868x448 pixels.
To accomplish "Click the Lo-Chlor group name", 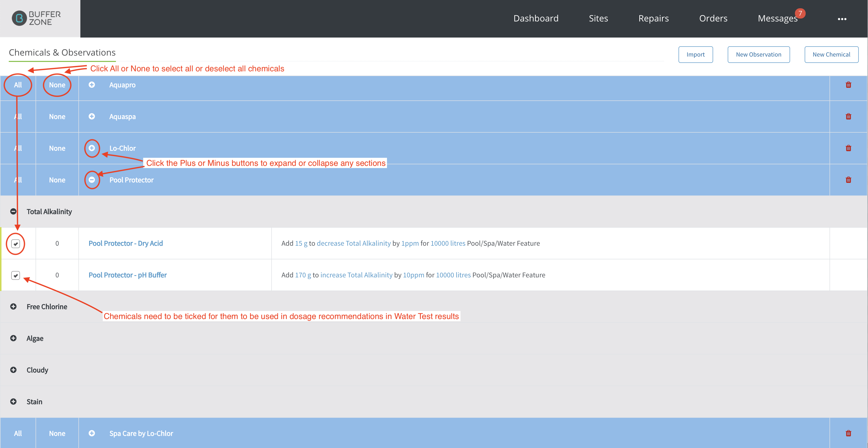I will click(x=123, y=148).
